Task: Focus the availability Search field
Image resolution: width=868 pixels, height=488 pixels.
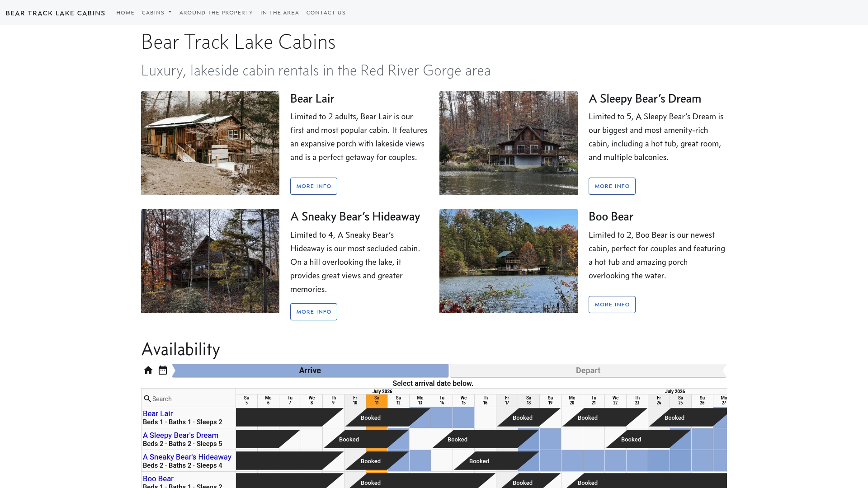Action: (x=192, y=399)
